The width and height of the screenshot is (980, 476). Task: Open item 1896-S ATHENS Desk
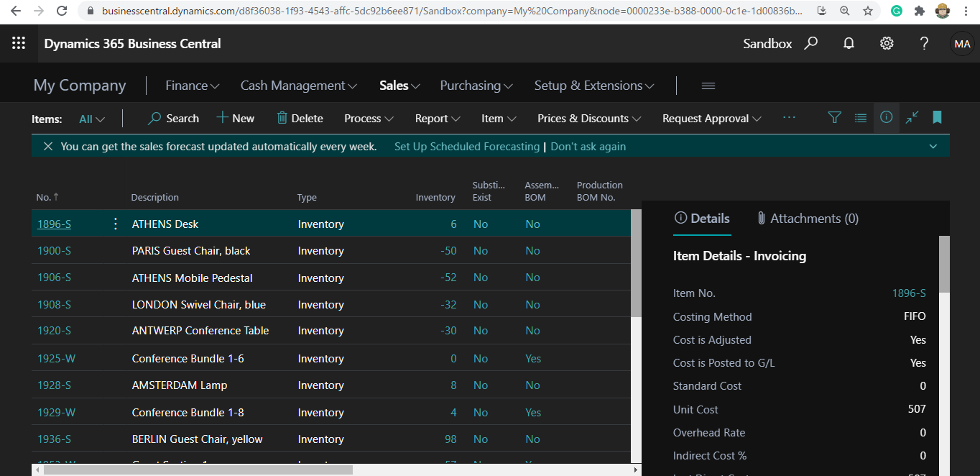54,224
